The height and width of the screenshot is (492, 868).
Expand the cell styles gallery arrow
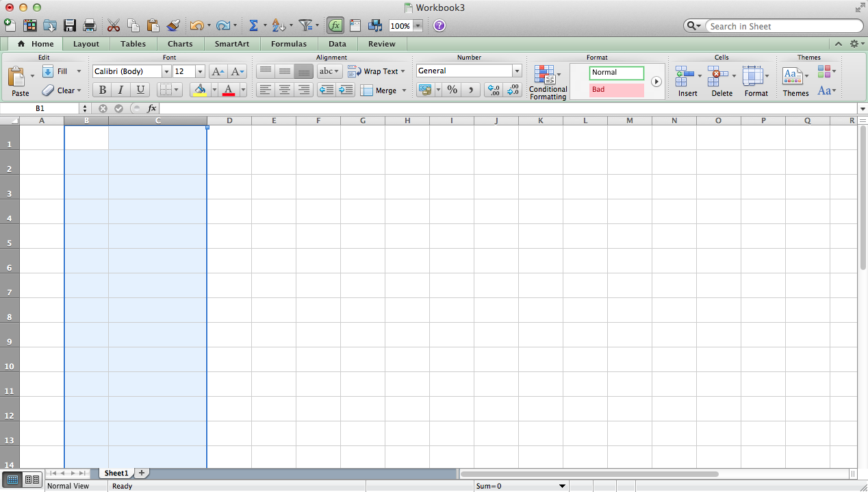pyautogui.click(x=656, y=81)
